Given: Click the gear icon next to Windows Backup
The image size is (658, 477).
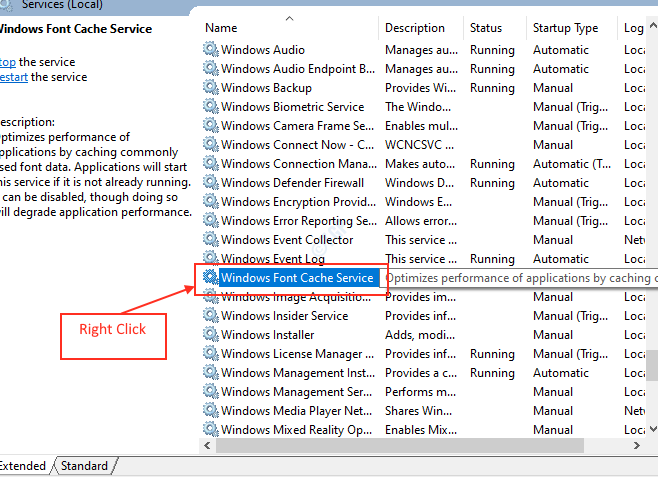Looking at the screenshot, I should pos(211,87).
